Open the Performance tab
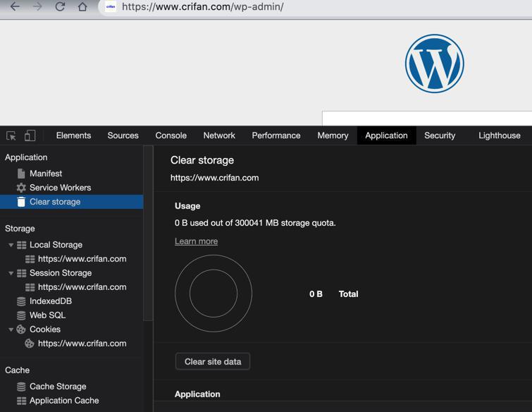The height and width of the screenshot is (412, 532). (x=276, y=135)
